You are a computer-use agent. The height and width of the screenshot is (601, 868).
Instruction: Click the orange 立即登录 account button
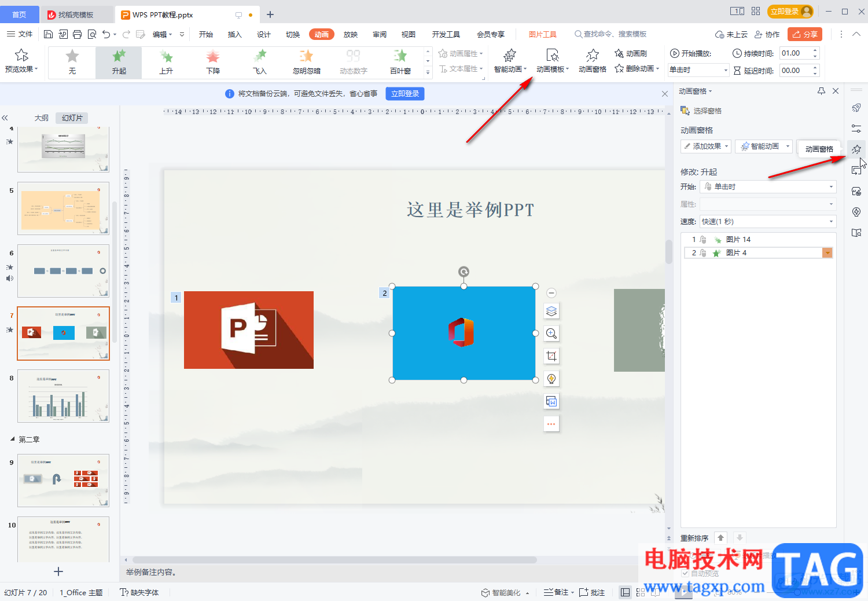point(790,12)
